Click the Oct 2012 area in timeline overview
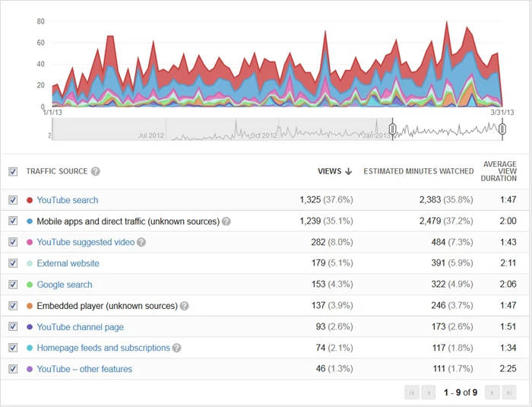 (264, 135)
